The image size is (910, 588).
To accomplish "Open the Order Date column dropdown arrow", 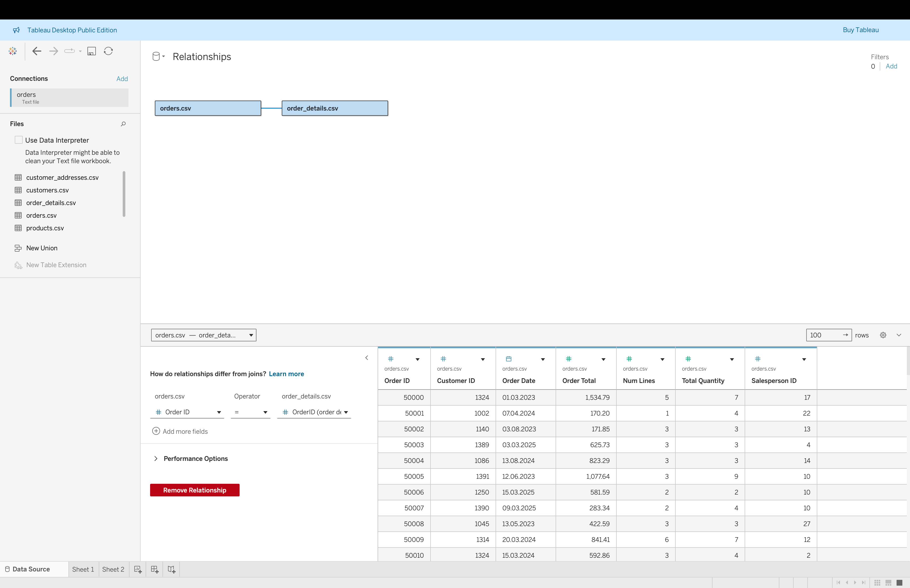I will pos(543,359).
